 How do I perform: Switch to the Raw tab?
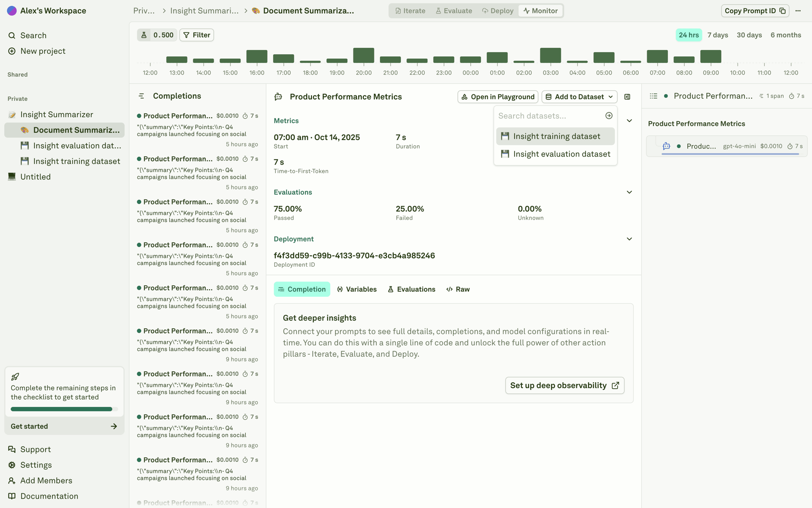458,290
